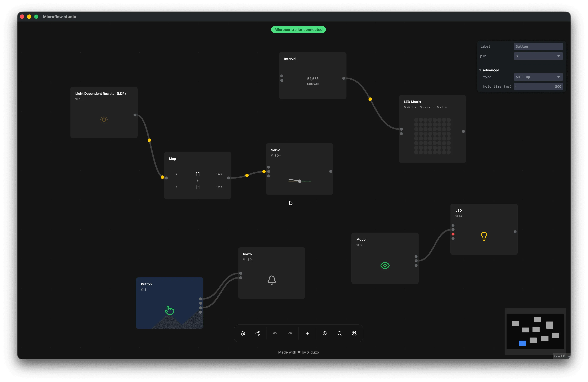This screenshot has width=588, height=382.
Task: Click the servo arm indicator
Action: point(299,181)
